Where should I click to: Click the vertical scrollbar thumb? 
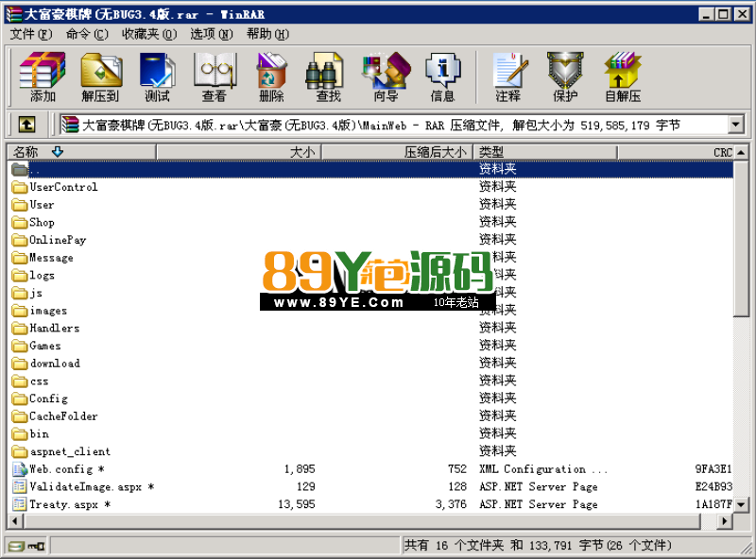click(x=742, y=239)
